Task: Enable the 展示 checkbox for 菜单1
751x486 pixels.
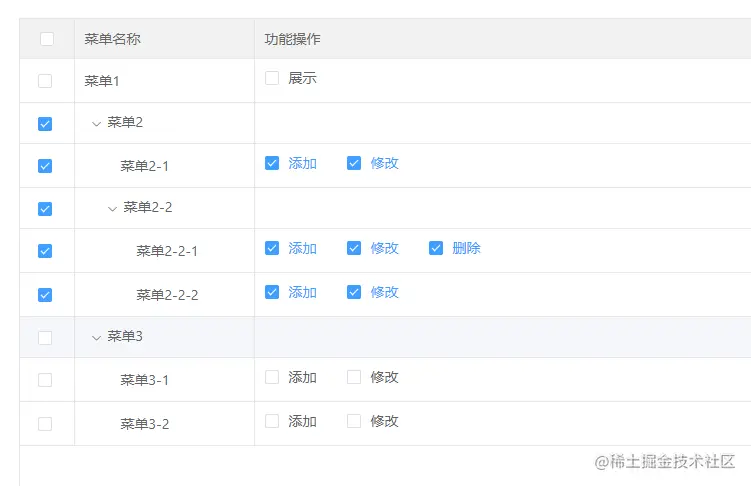Action: click(x=272, y=78)
